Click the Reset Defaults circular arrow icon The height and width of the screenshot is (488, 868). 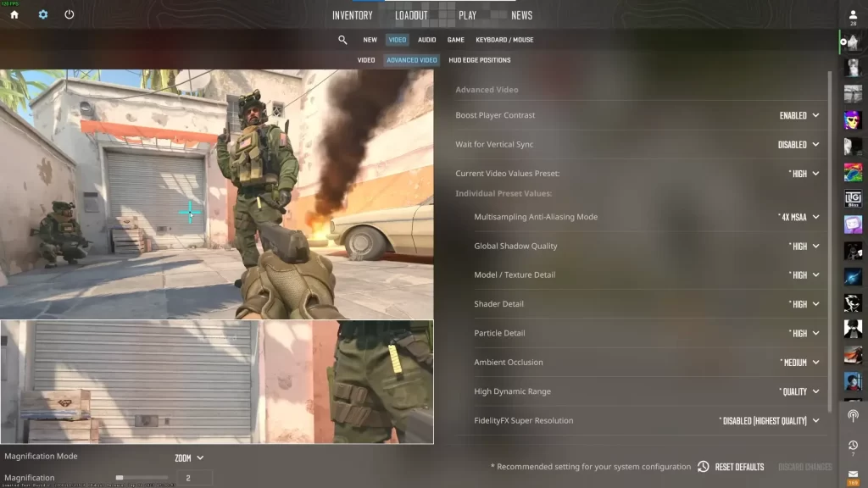(703, 467)
